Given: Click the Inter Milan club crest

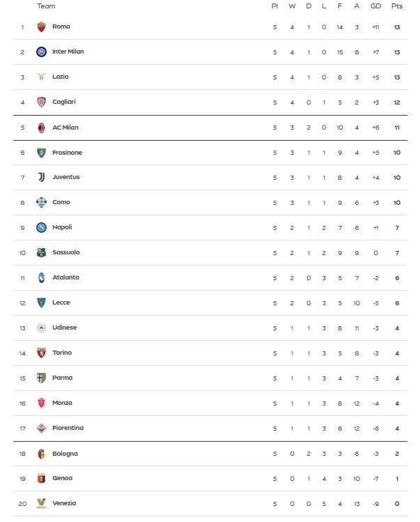Looking at the screenshot, I should coord(41,52).
